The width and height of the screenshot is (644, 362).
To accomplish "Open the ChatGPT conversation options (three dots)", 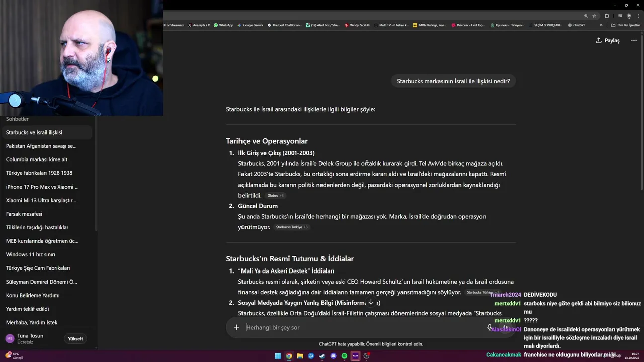I will click(634, 40).
